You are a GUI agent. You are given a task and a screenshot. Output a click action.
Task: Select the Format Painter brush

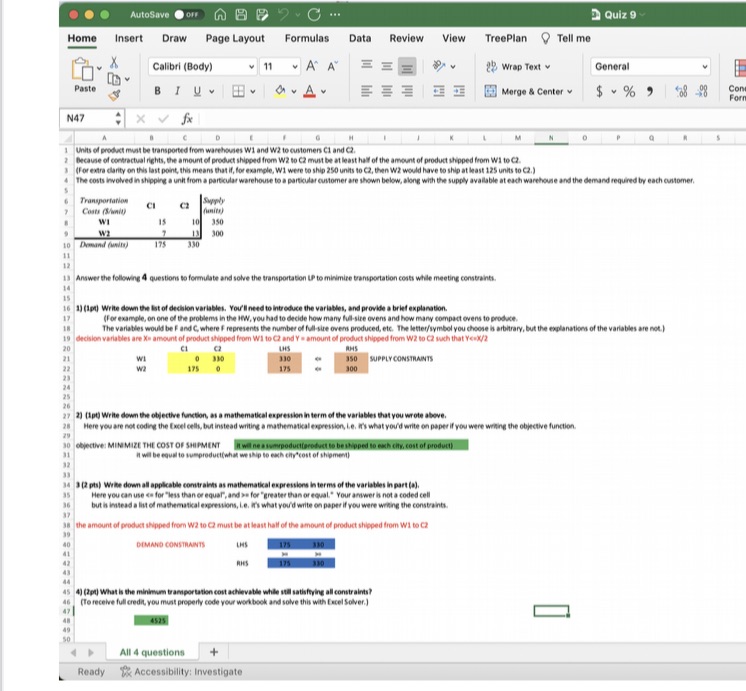(114, 95)
